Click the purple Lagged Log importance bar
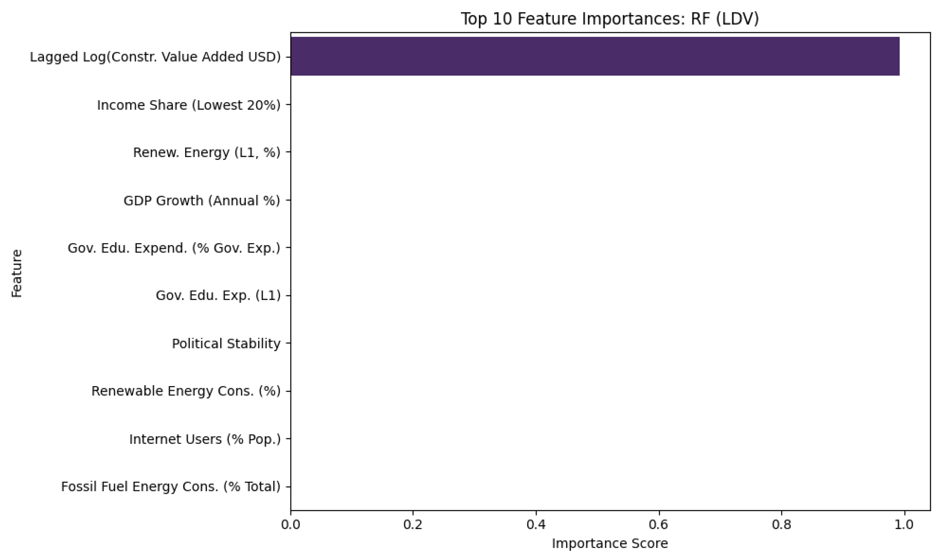943x560 pixels. pyautogui.click(x=595, y=56)
